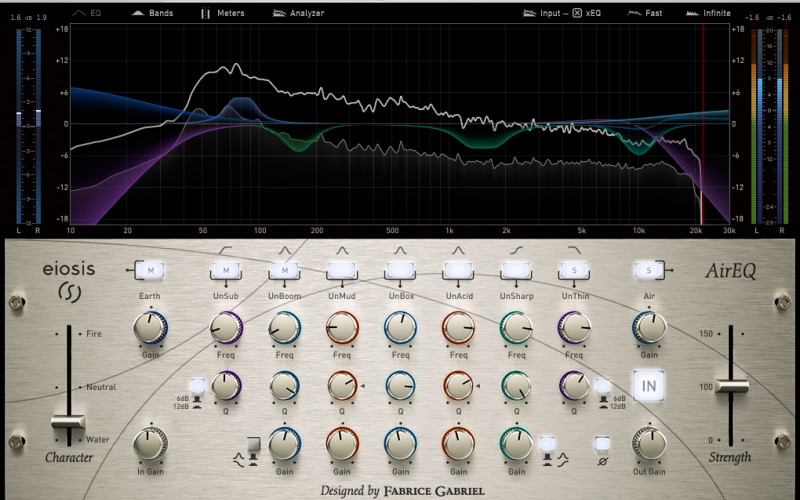Image resolution: width=800 pixels, height=500 pixels.
Task: Click the Character slider handle
Action: (68, 422)
